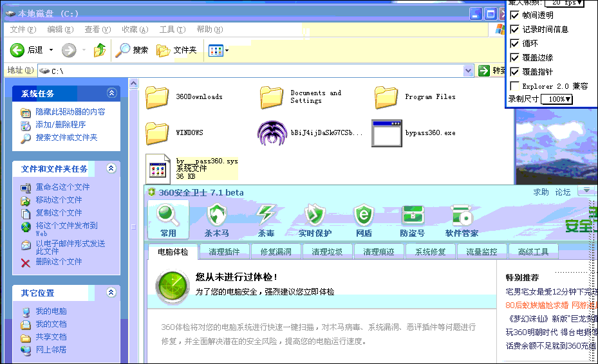
Task: Click the 我的电脑 icon in 其它位置
Action: 26,312
